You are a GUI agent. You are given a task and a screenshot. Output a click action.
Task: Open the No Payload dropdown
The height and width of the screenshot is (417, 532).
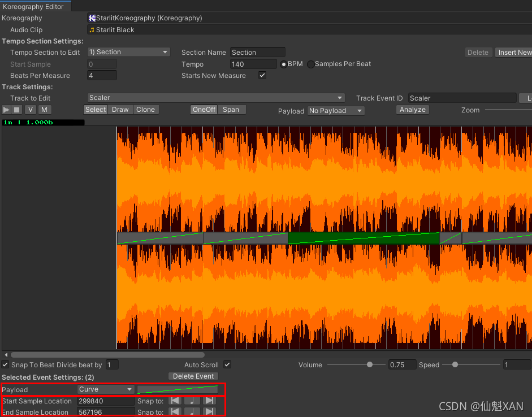point(336,111)
